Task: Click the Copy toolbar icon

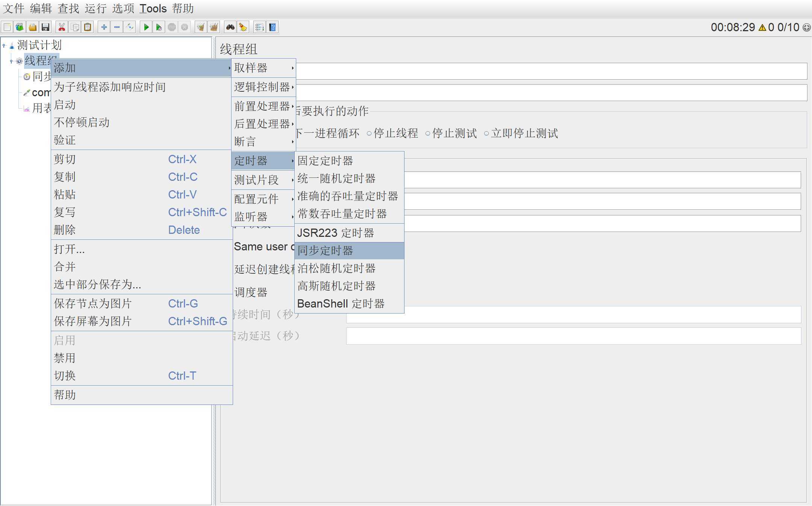Action: (x=75, y=27)
